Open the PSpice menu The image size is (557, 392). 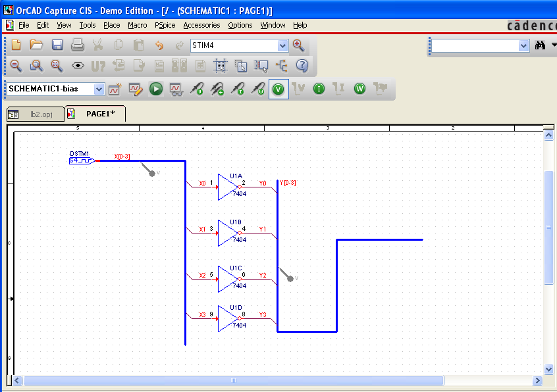tap(165, 25)
